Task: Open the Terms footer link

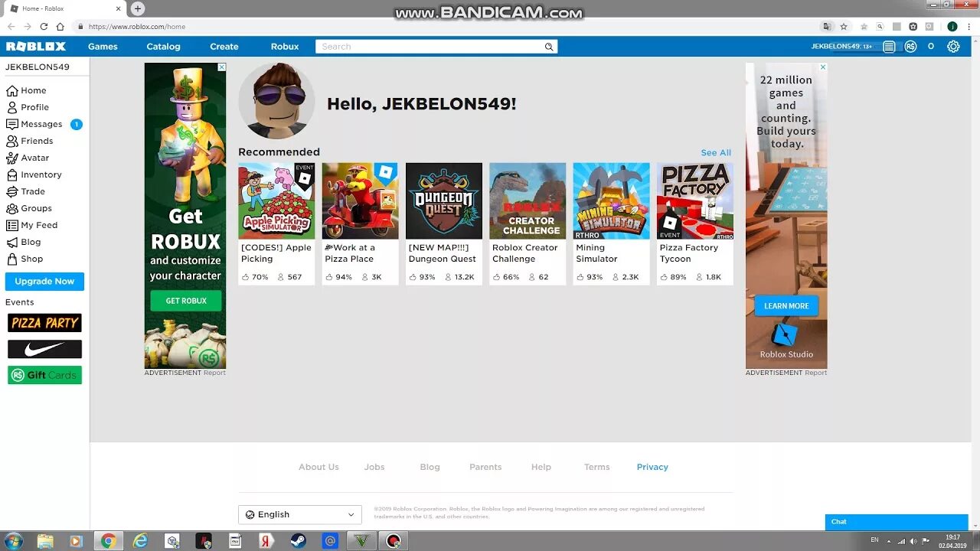Action: pos(597,467)
